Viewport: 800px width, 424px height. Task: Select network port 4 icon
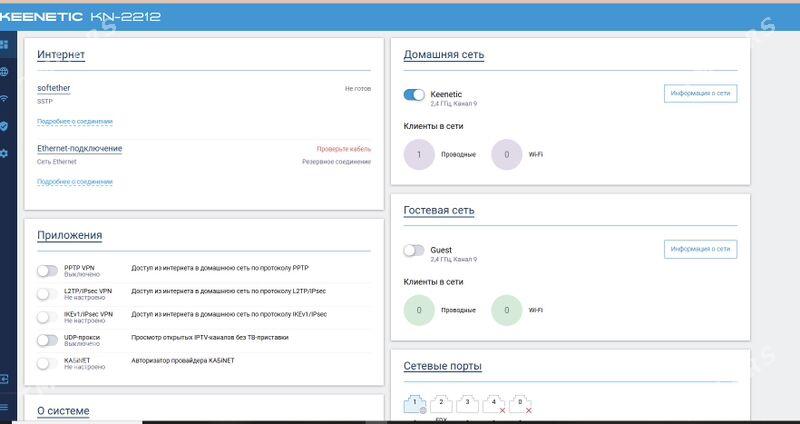click(492, 404)
